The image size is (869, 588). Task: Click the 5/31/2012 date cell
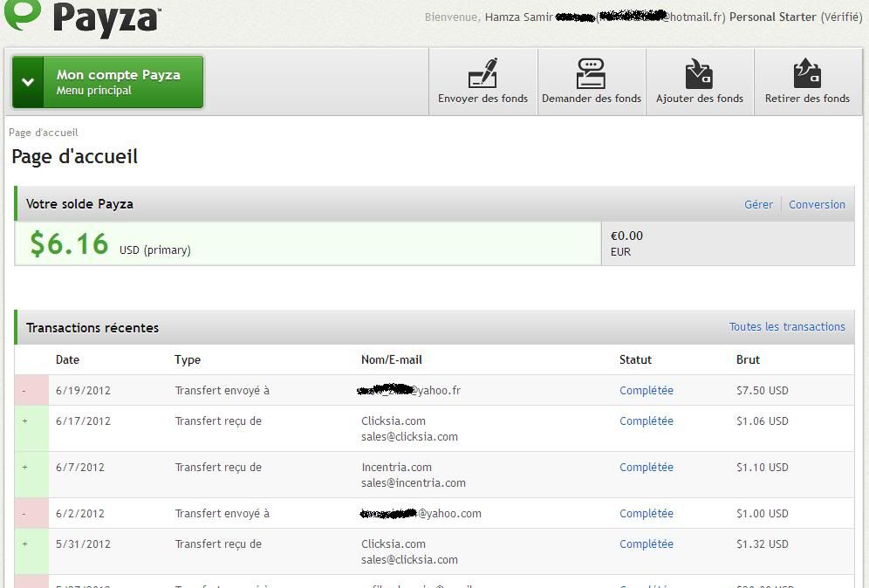pos(83,544)
